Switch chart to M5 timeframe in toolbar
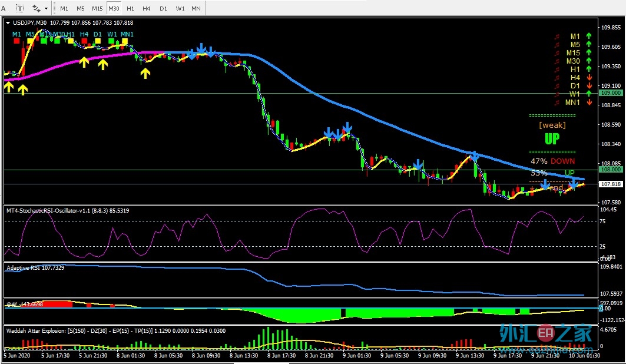This screenshot has width=626, height=364. pyautogui.click(x=80, y=8)
